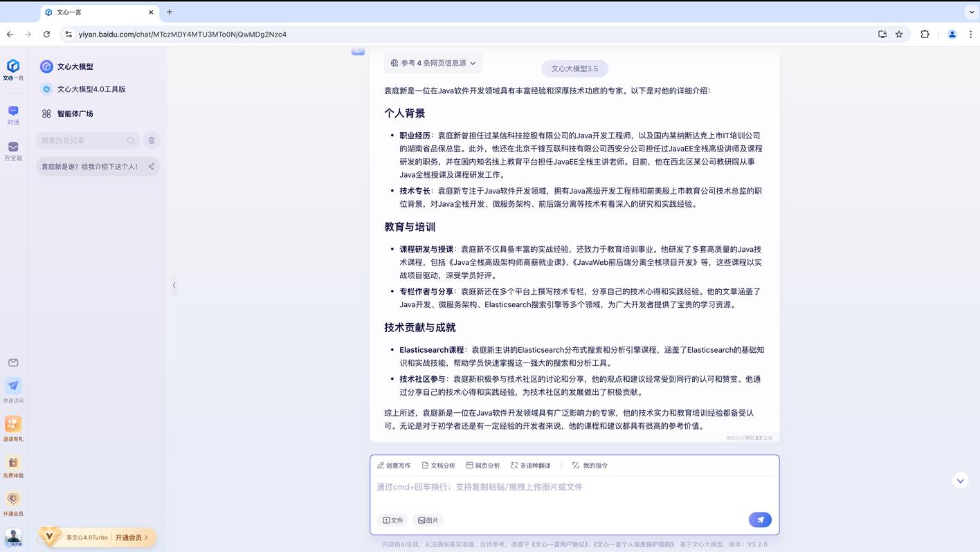Switch to the 文心一言 browser tab
This screenshot has width=980, height=552.
tap(98, 12)
